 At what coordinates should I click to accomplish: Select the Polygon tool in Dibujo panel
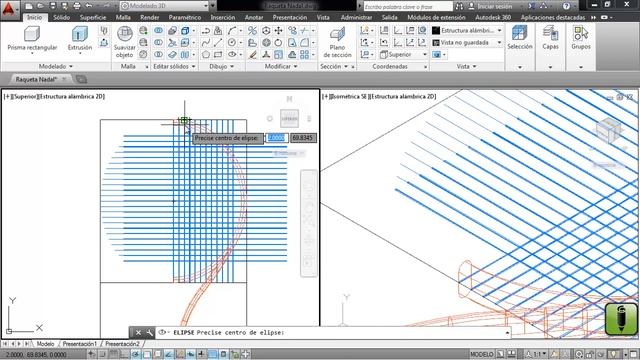pos(206,54)
